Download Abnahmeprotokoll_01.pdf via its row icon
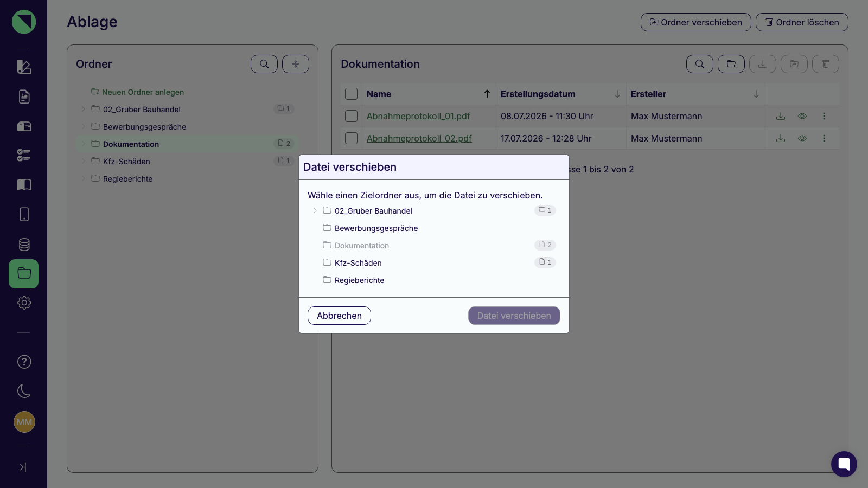Viewport: 868px width, 488px height. [x=781, y=116]
